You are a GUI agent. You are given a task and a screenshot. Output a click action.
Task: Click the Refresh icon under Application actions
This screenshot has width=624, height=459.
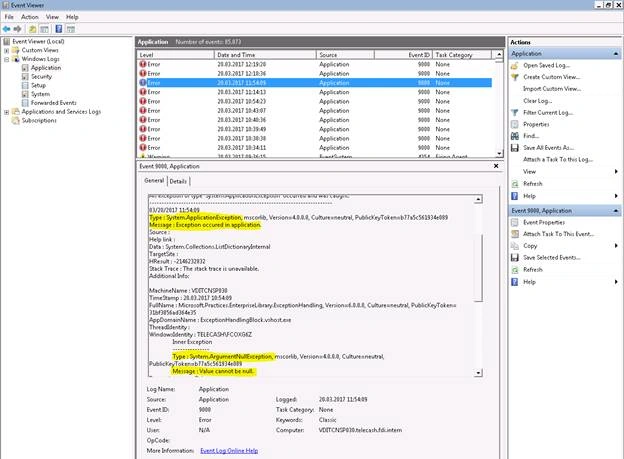tap(515, 184)
